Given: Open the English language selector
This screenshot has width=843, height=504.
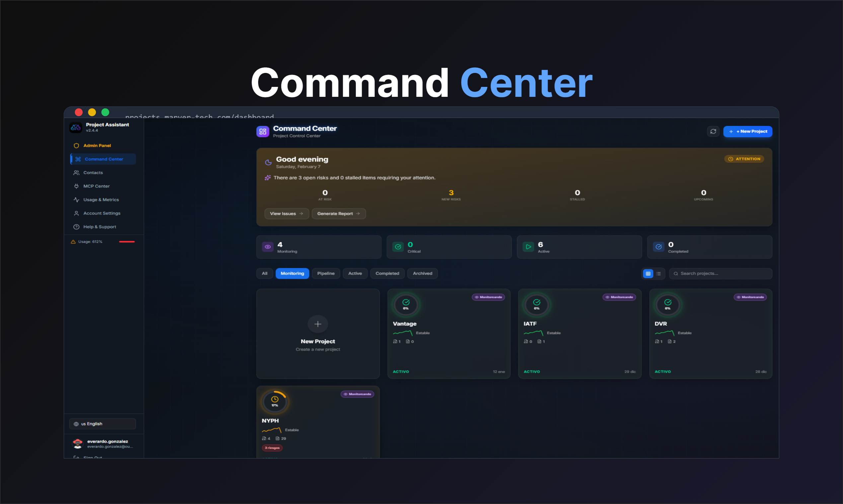Looking at the screenshot, I should click(102, 423).
